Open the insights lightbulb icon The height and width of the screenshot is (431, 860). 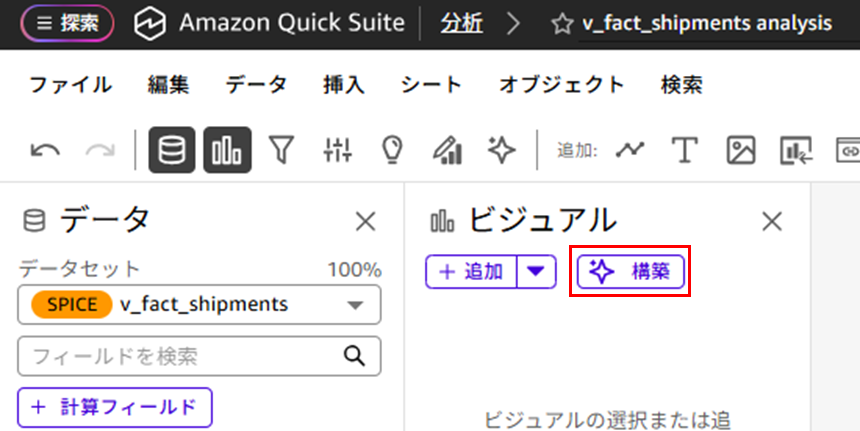[392, 150]
